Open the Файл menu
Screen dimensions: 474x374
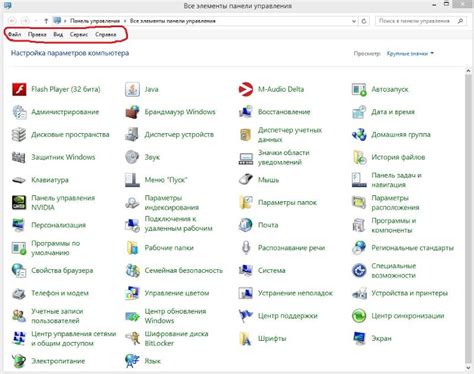(x=15, y=34)
